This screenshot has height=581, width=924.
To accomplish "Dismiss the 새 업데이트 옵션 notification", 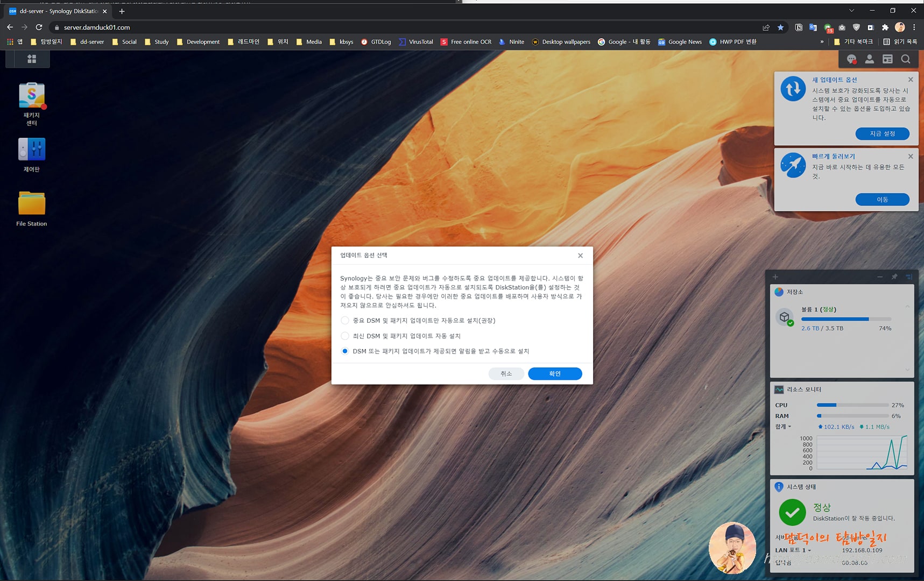I will pos(911,80).
